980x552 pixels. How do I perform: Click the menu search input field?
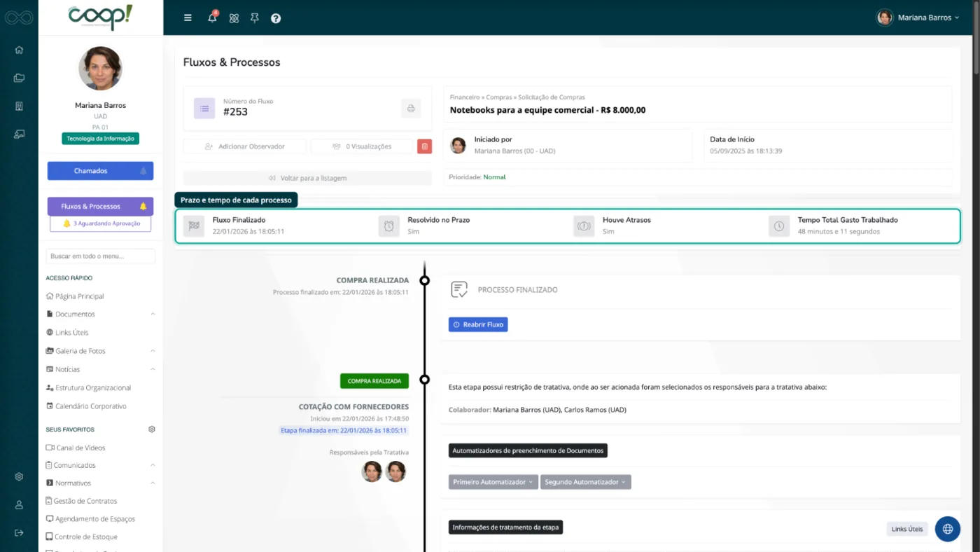pos(100,256)
